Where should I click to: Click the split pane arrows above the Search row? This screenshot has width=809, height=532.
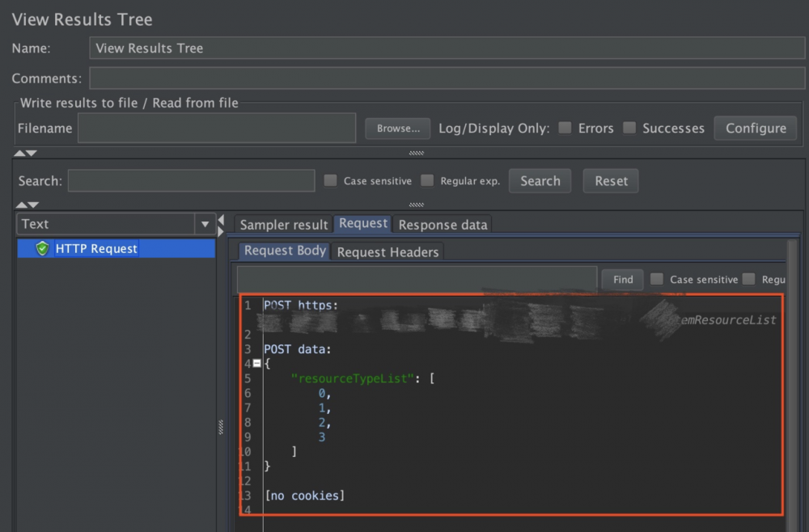(25, 153)
